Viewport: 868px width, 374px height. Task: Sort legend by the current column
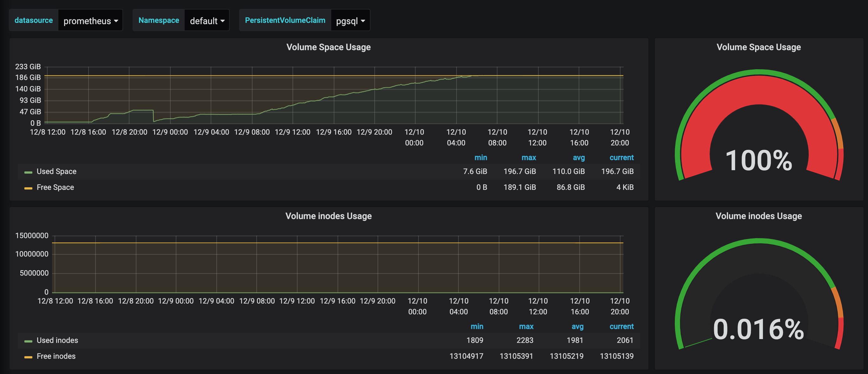[x=622, y=157]
